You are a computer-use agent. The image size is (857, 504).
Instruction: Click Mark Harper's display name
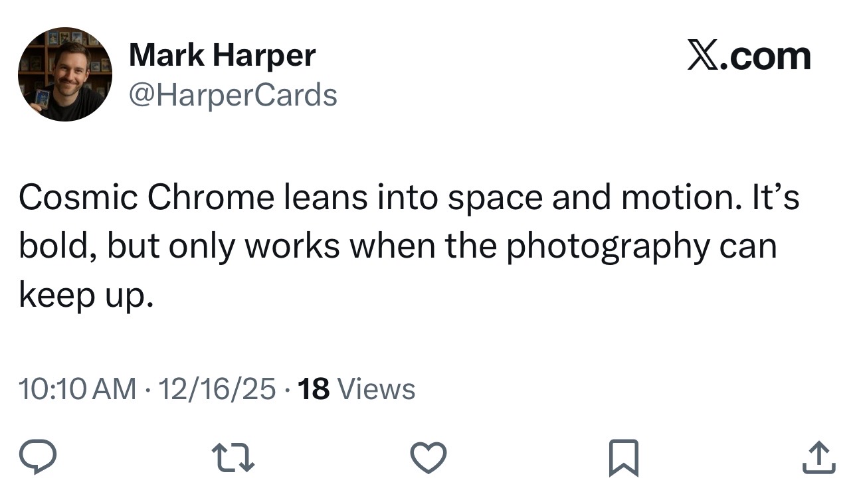[223, 55]
